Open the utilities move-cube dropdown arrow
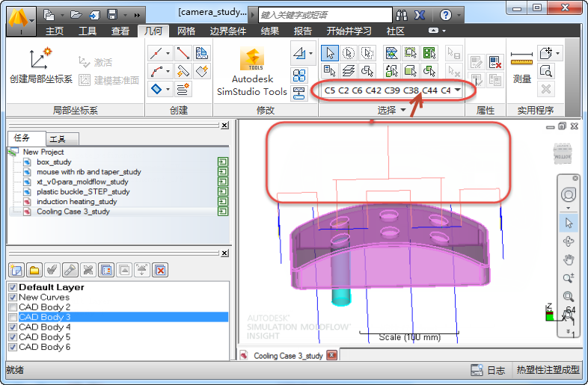Screen dimensions: 588x385 coord(557,53)
